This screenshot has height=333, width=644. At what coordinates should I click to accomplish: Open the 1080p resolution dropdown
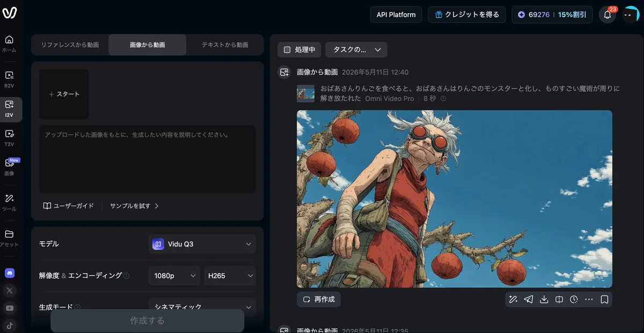pos(174,276)
